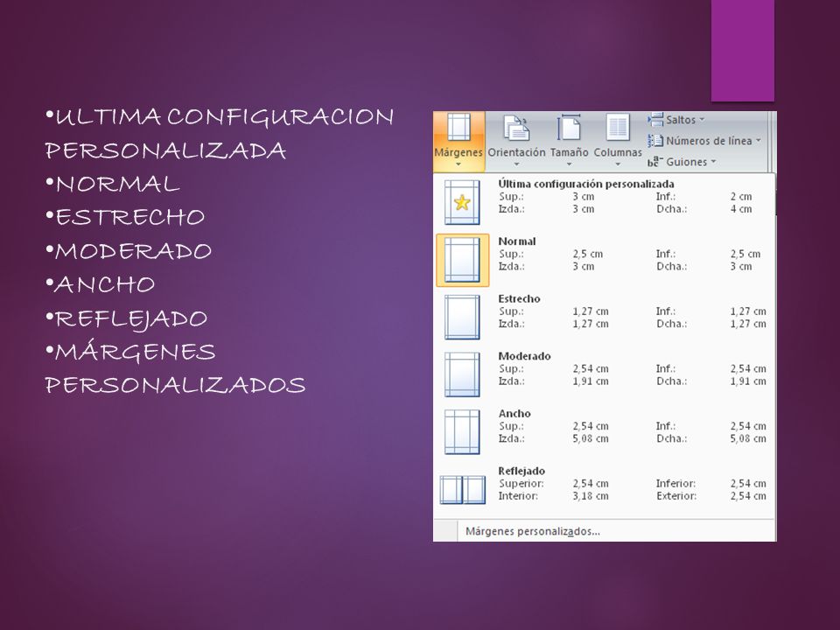Click ULTIMA CONFIGURACION PERSONALIZADA bullet text

[220, 133]
